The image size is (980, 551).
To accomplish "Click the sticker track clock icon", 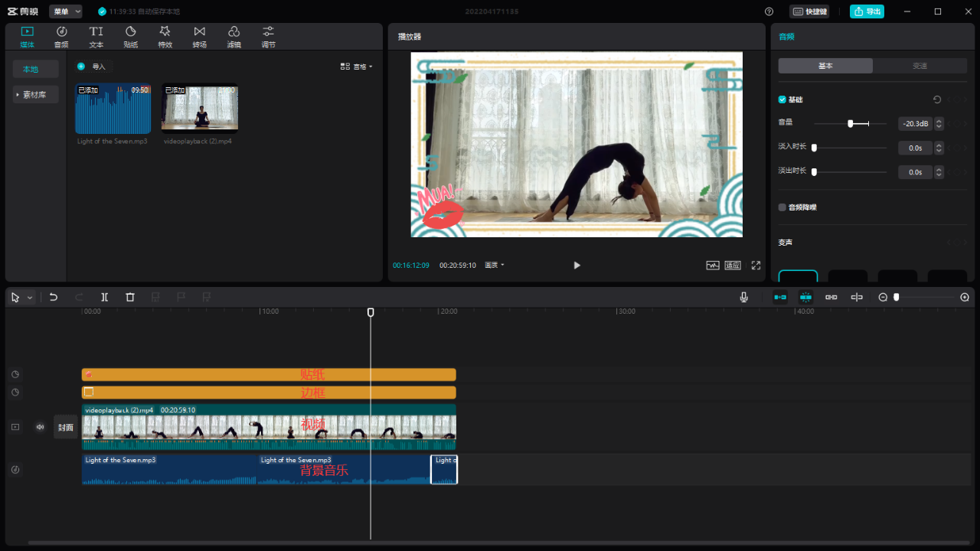I will click(15, 375).
